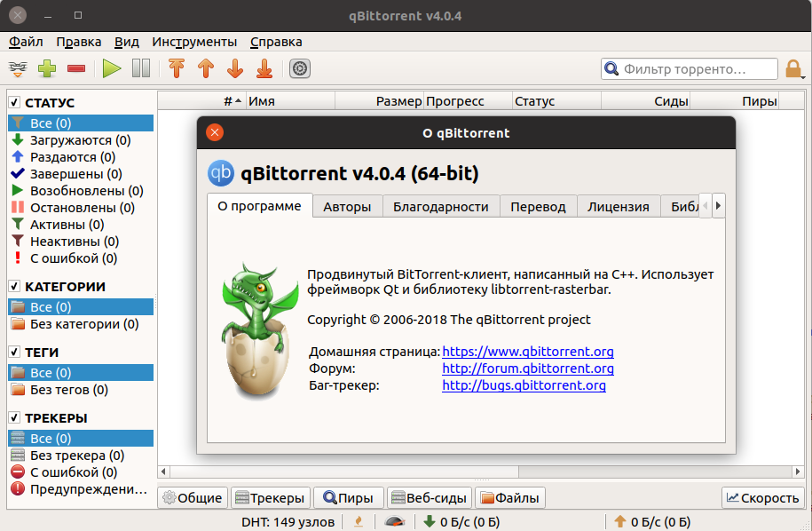The height and width of the screenshot is (531, 812).
Task: Switch to the Перевод tab
Action: coord(538,207)
